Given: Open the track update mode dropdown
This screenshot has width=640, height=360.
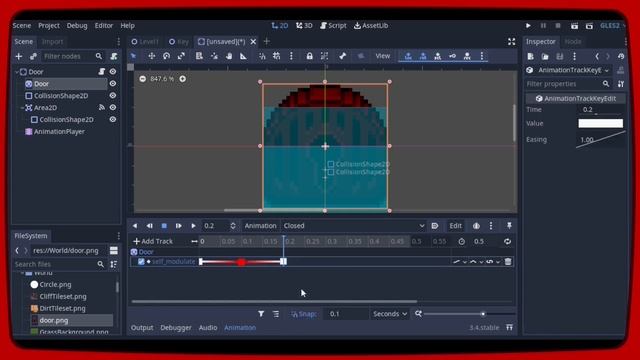Looking at the screenshot, I should coord(460,262).
